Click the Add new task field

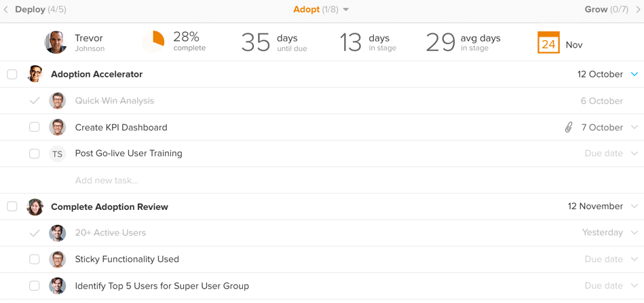pos(107,180)
